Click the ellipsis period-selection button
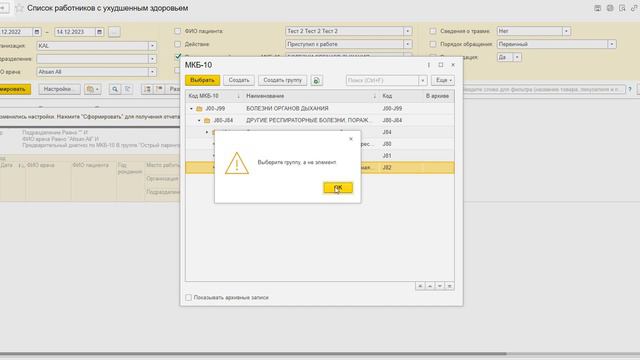Image resolution: width=640 pixels, height=360 pixels. (114, 32)
